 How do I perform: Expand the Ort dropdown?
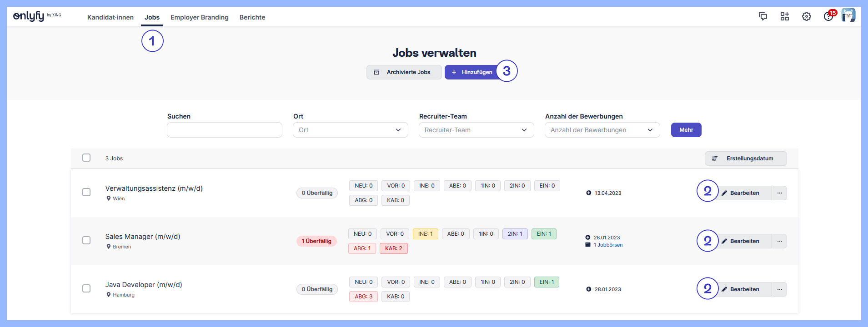(x=350, y=130)
